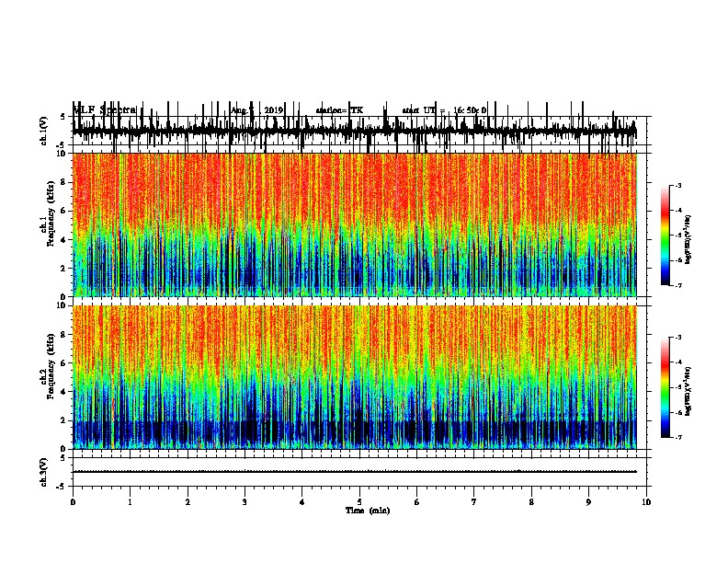This screenshot has height=563, width=728.
Task: Click time axis tick label '2'
Action: pos(188,502)
